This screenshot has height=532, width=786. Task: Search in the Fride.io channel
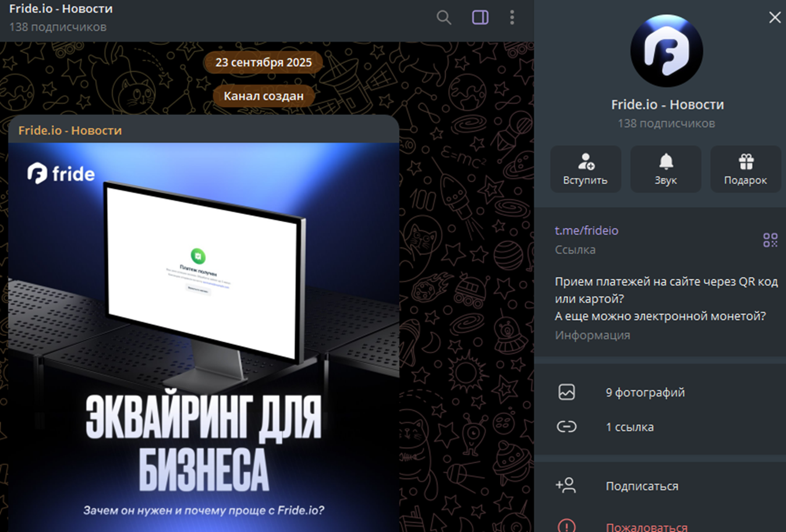click(444, 17)
